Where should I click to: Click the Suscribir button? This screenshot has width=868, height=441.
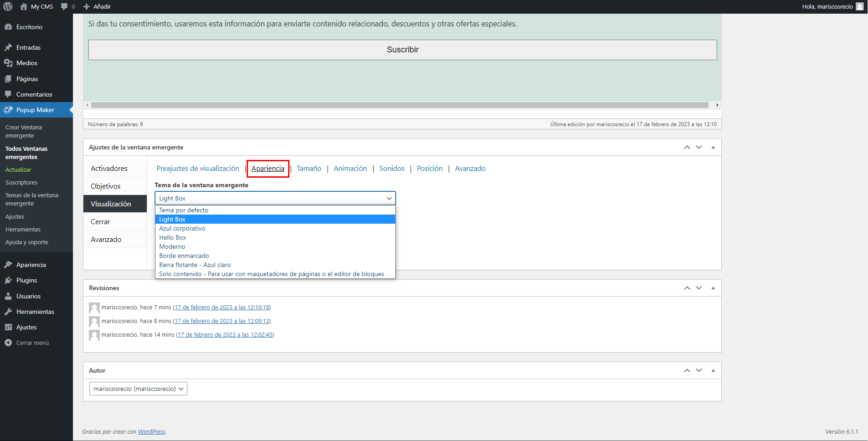click(x=403, y=50)
